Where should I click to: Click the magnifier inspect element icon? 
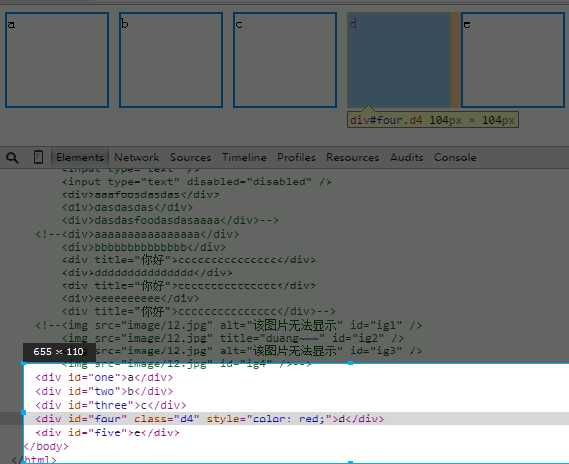coord(12,157)
